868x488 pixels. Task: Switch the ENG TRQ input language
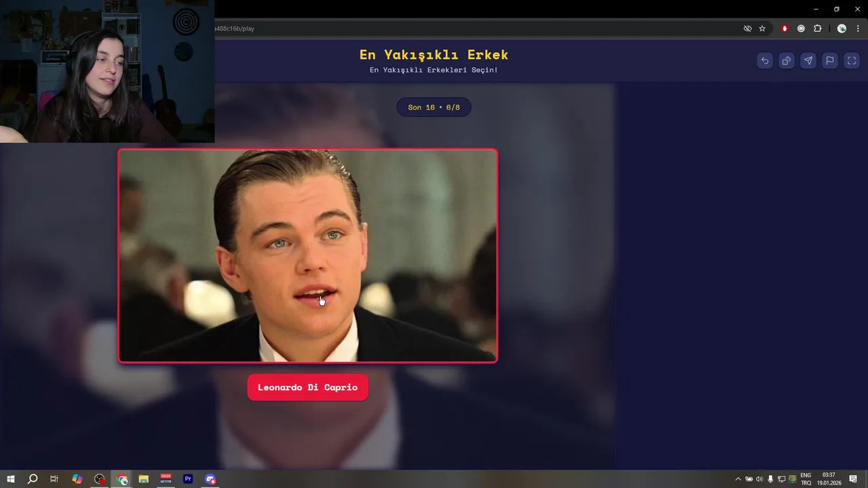coord(806,479)
